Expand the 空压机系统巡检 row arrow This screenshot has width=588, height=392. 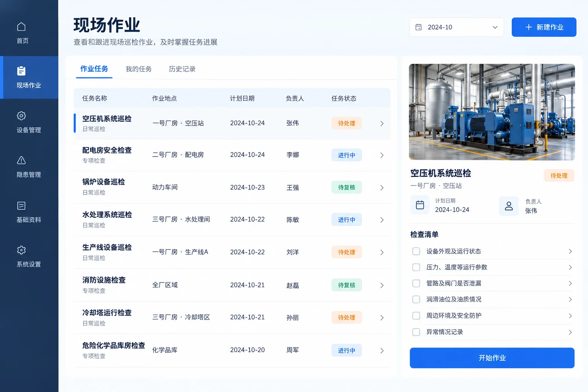tap(382, 124)
